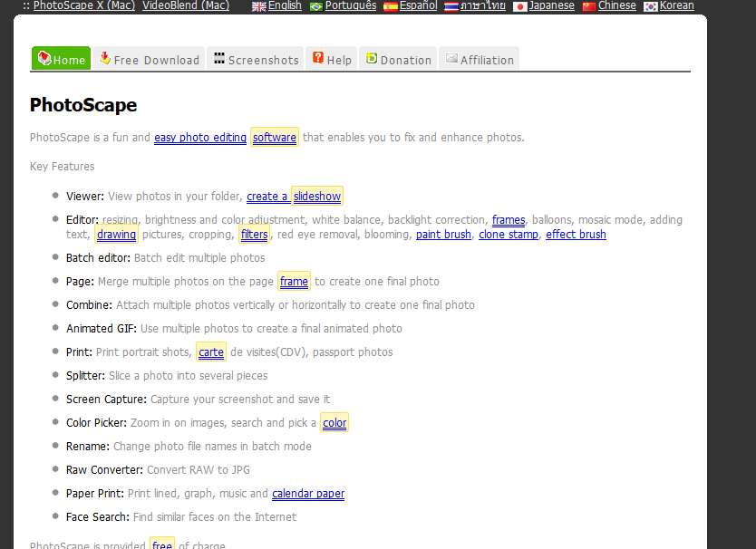Click the 'create a' link under Viewer
Viewport: 756px width, 549px height.
pos(267,197)
